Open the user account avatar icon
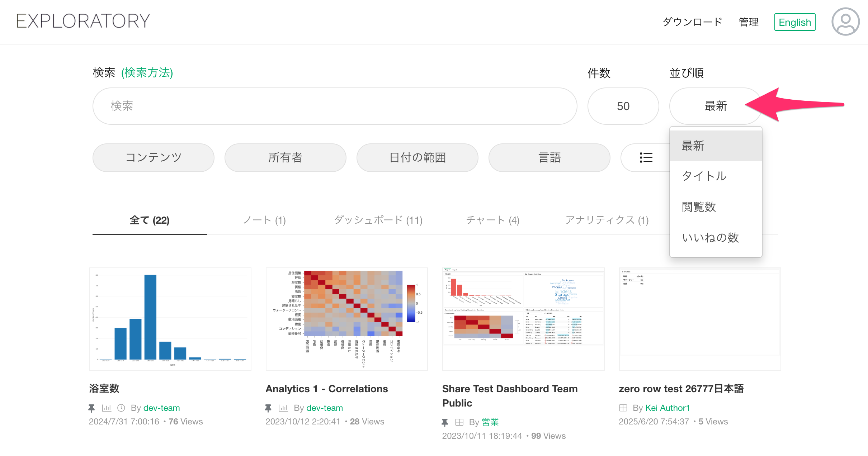 point(845,22)
